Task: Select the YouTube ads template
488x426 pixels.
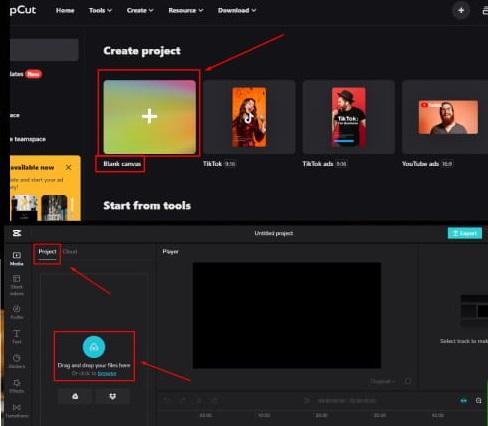Action: pos(445,117)
